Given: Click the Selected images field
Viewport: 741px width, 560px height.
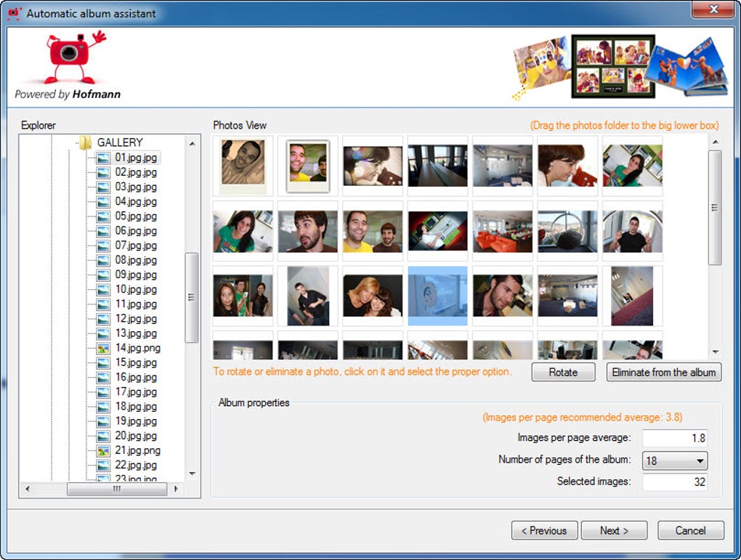Looking at the screenshot, I should (675, 482).
